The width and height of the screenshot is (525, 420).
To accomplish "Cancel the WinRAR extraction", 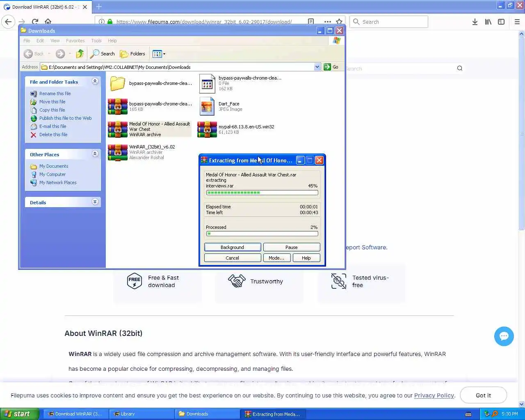I will (x=233, y=258).
